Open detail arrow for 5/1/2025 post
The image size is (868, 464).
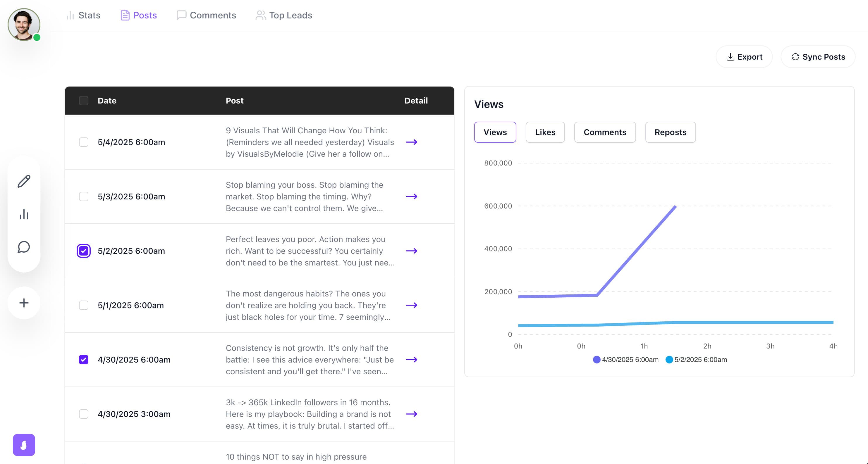[x=411, y=306]
